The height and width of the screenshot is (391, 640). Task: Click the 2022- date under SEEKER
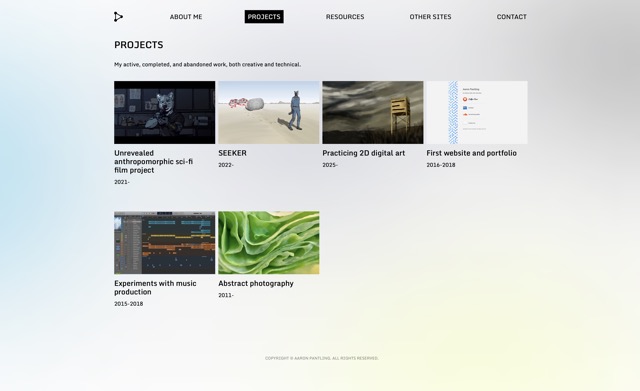click(226, 165)
